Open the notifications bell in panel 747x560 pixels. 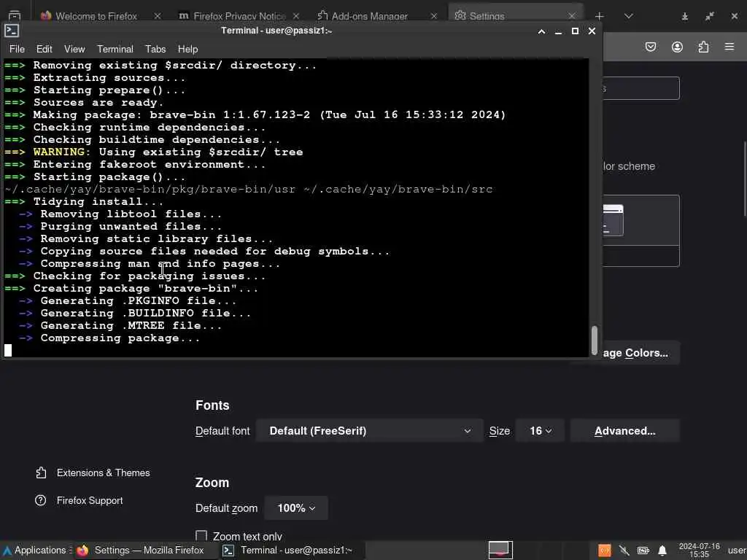[662, 551]
